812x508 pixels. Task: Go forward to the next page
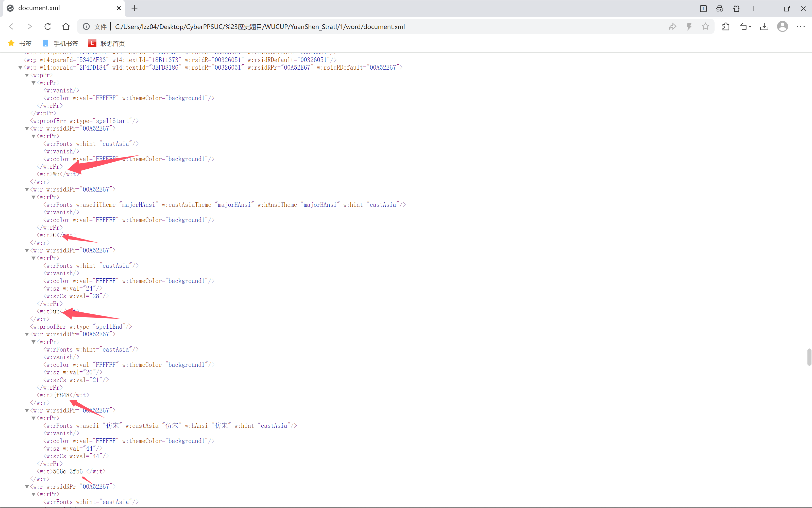pyautogui.click(x=29, y=26)
